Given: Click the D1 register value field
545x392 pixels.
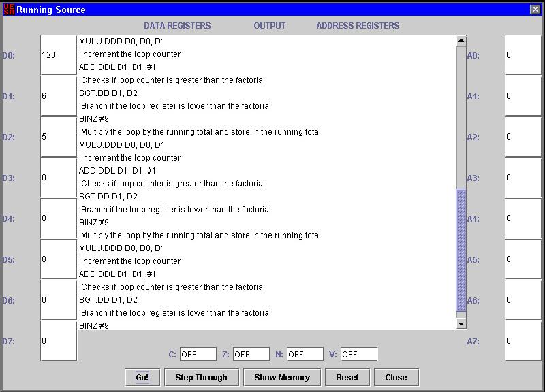Looking at the screenshot, I should pos(59,96).
